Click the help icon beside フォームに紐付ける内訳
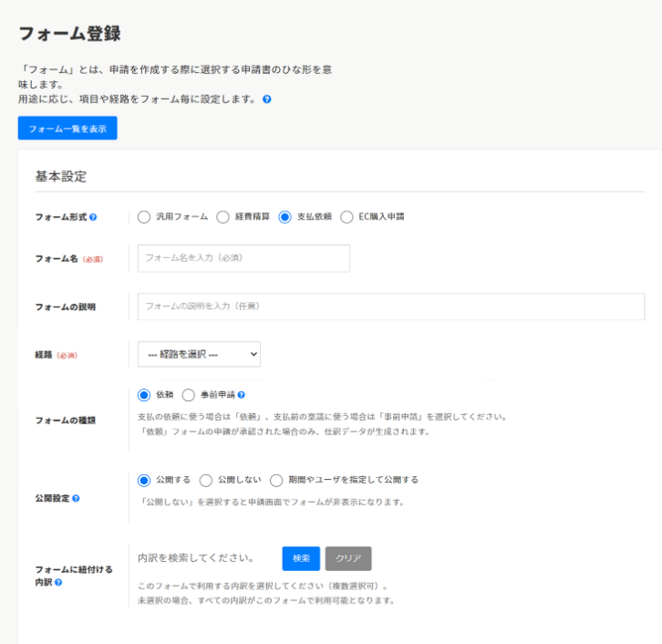Viewport: 662px width, 644px height. pos(58,582)
